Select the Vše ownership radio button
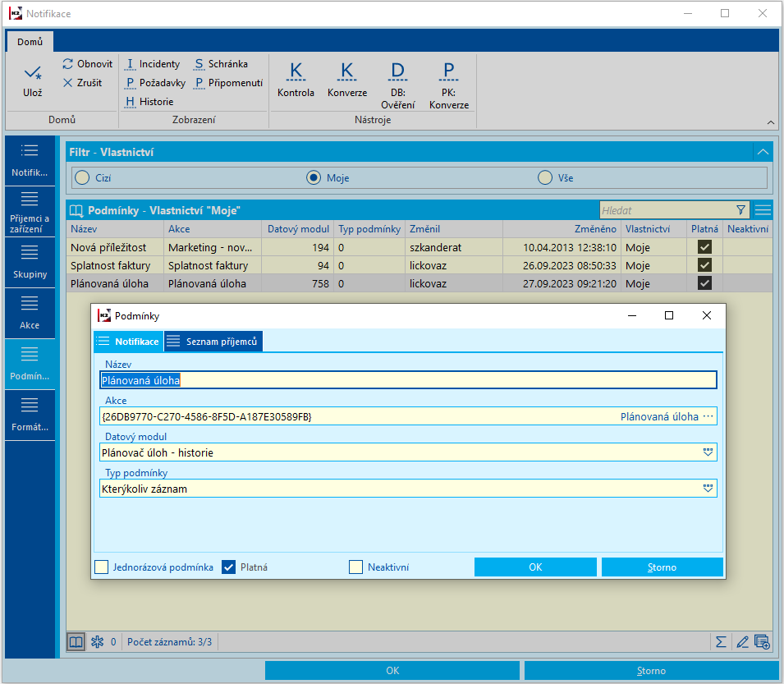784x684 pixels. coord(545,177)
